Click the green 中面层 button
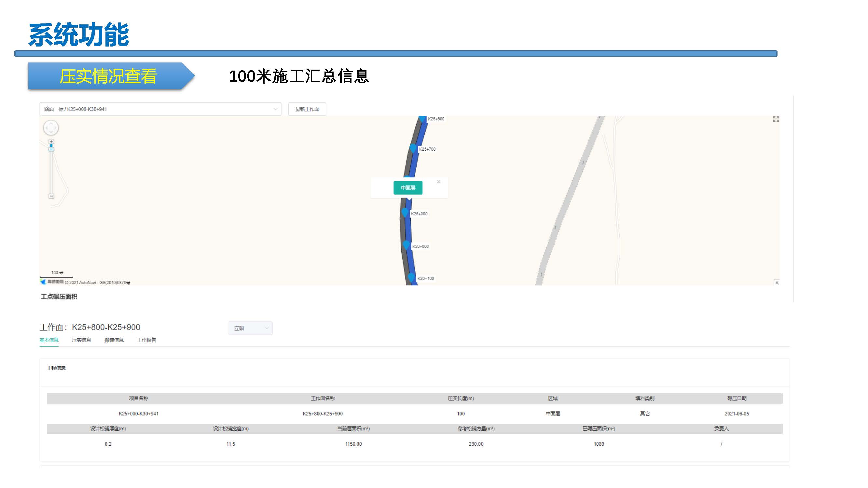The height and width of the screenshot is (488, 868). click(x=408, y=188)
